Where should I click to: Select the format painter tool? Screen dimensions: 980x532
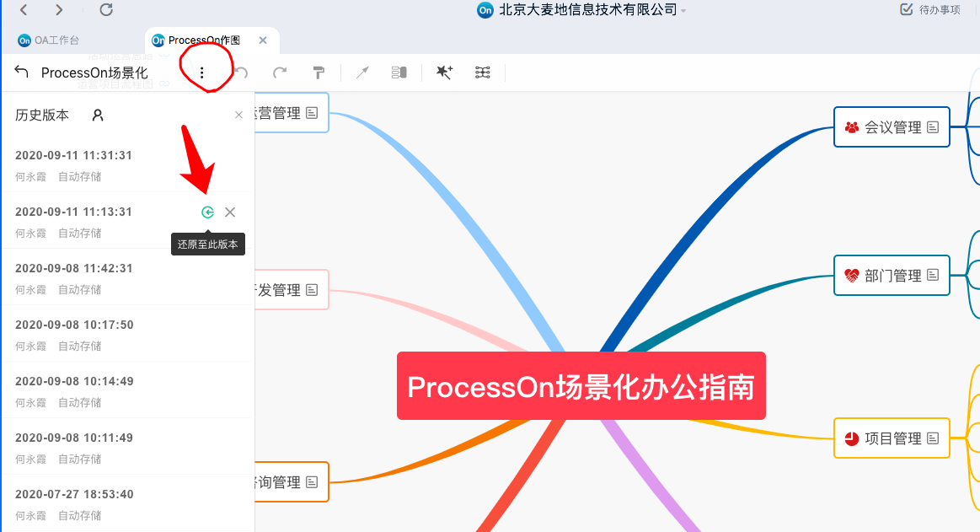point(319,73)
